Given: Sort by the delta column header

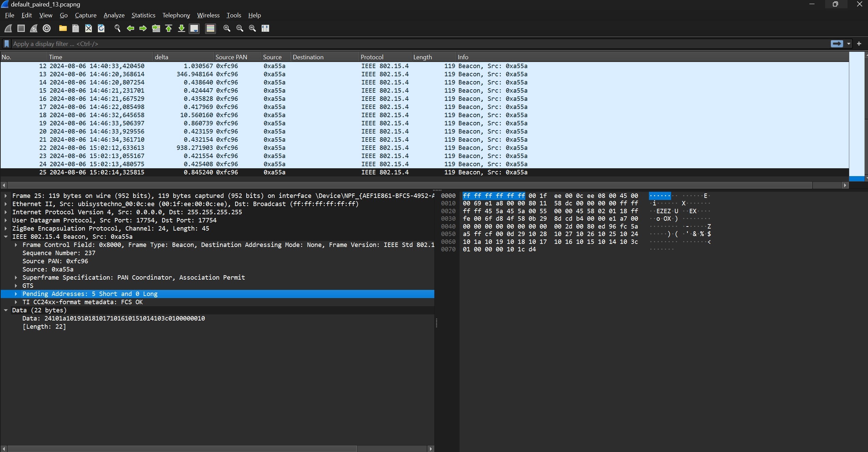Looking at the screenshot, I should pos(184,57).
